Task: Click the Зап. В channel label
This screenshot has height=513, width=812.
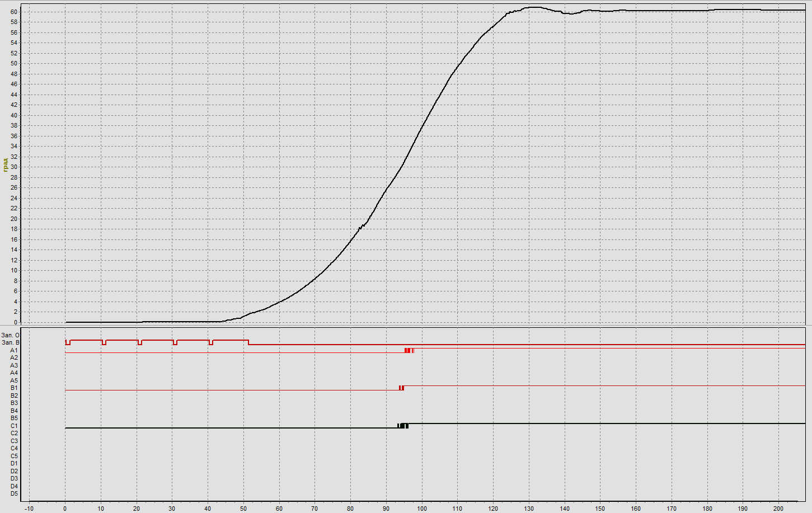Action: 11,342
